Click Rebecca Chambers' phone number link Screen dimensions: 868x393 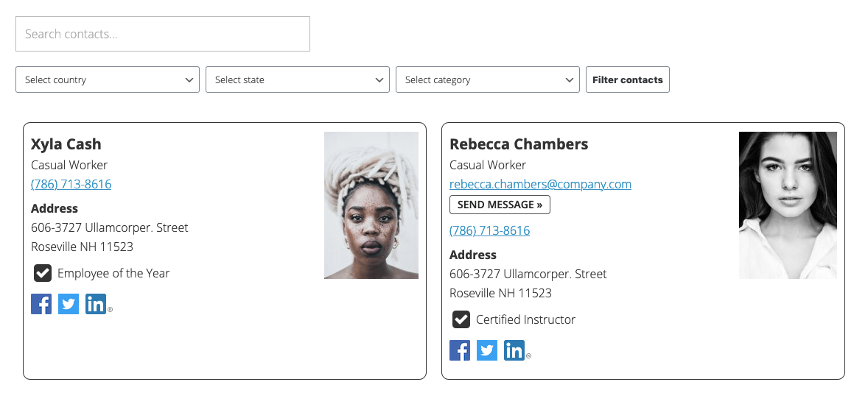(489, 230)
